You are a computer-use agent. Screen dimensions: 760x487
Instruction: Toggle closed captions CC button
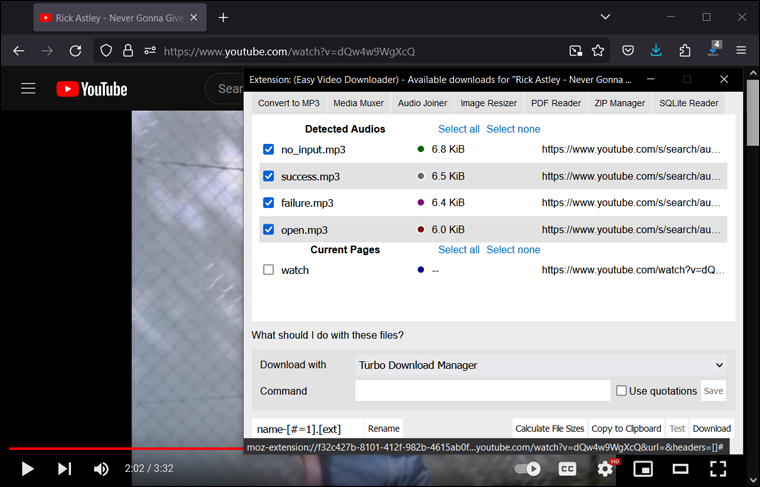(x=568, y=469)
